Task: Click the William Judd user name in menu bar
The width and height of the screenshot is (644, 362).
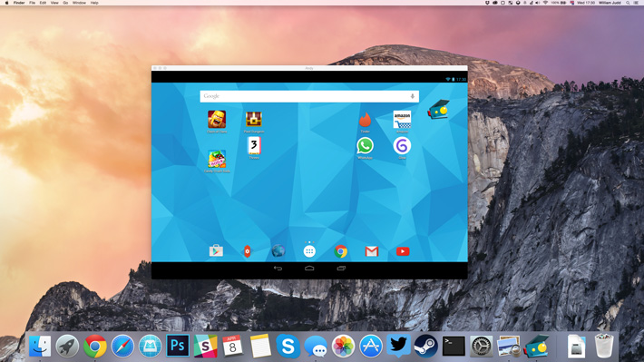Action: coord(610,3)
